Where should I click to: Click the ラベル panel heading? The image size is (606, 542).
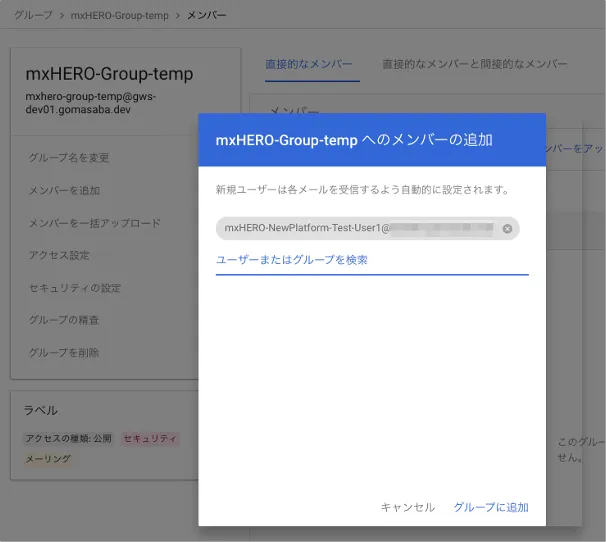40,410
